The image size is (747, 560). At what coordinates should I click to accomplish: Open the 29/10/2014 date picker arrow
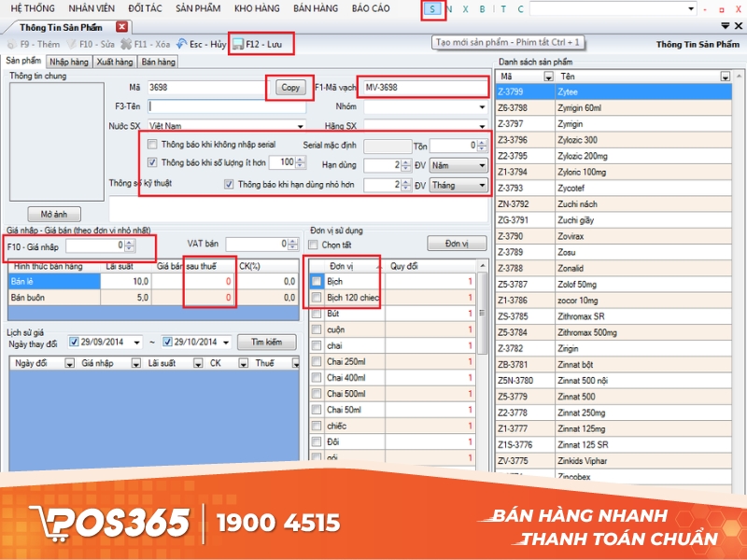point(226,343)
